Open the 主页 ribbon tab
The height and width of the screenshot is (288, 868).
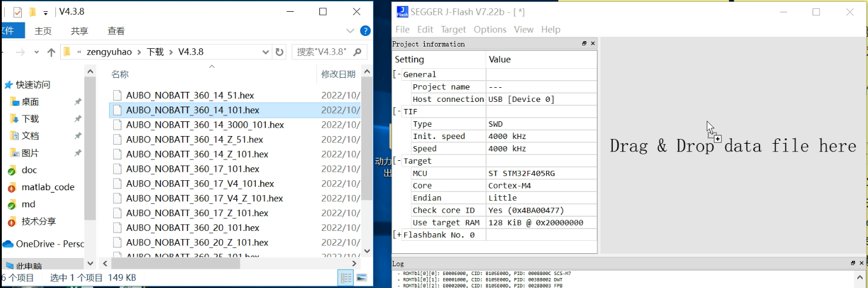click(43, 31)
